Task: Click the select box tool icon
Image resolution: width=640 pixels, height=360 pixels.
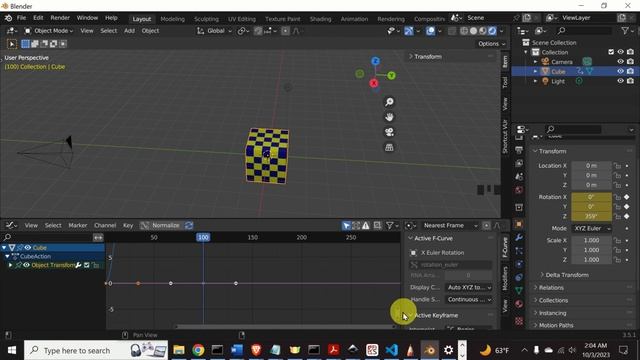Action: click(x=12, y=44)
